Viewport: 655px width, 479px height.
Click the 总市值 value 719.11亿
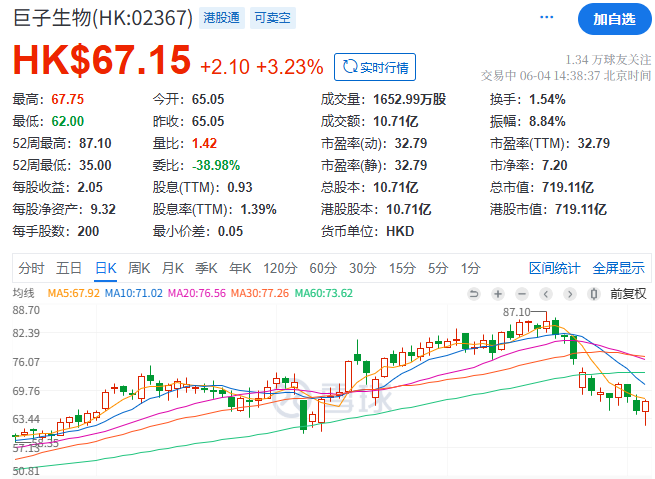568,188
